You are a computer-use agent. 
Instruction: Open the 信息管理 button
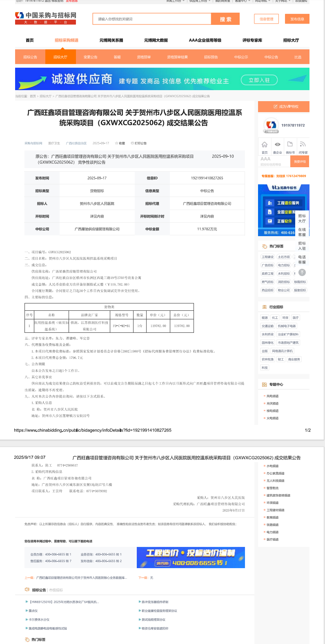tap(267, 19)
